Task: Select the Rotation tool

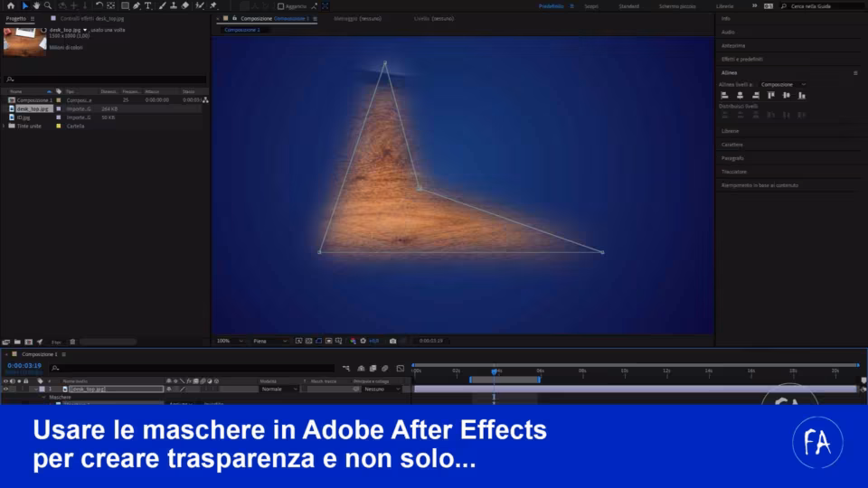Action: click(99, 5)
